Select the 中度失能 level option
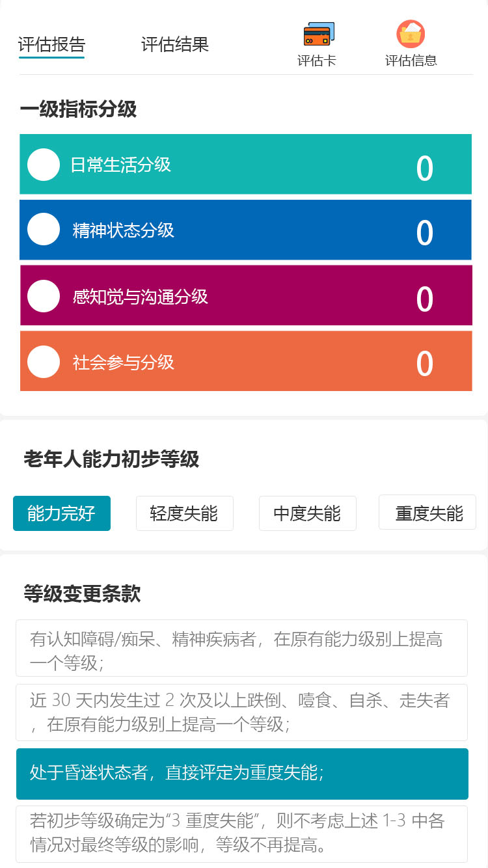Viewport: 488px width, 868px height. (x=307, y=513)
